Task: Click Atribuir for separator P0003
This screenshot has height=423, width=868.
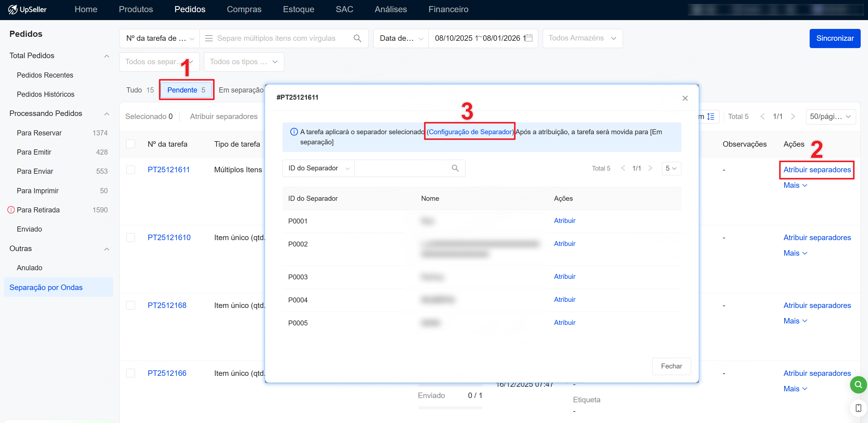Action: (x=564, y=277)
